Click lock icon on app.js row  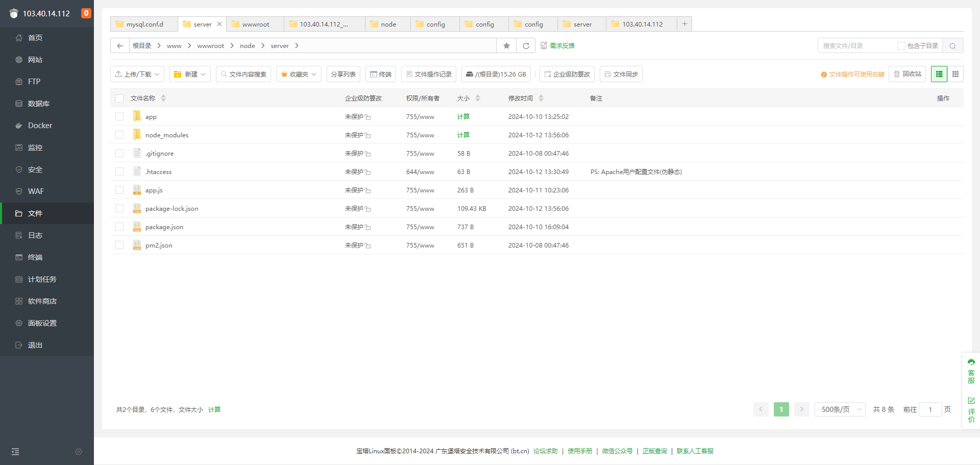coord(368,190)
